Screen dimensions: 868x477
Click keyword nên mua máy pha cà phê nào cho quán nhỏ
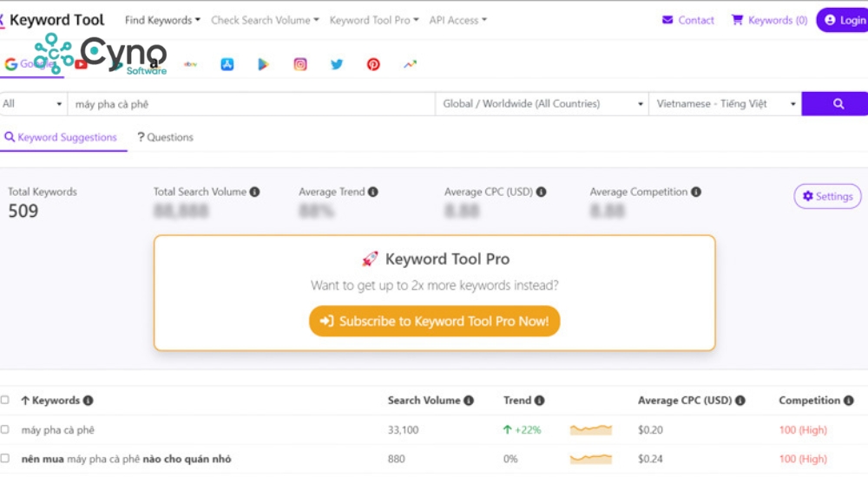(x=126, y=458)
